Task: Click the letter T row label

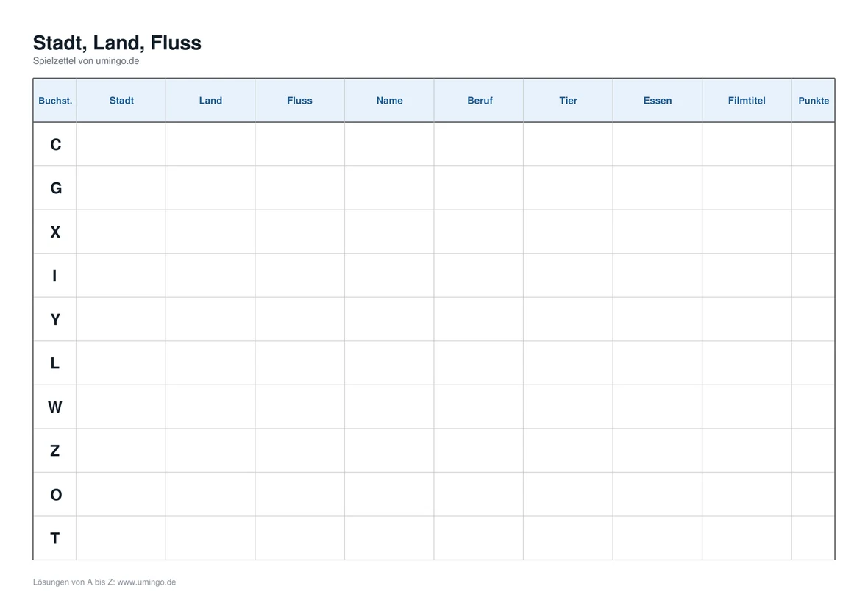Action: (55, 538)
